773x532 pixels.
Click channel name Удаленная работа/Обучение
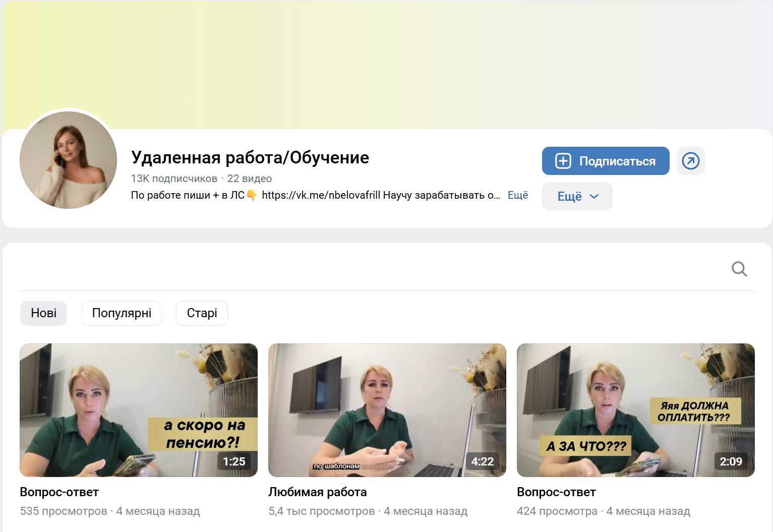point(250,157)
